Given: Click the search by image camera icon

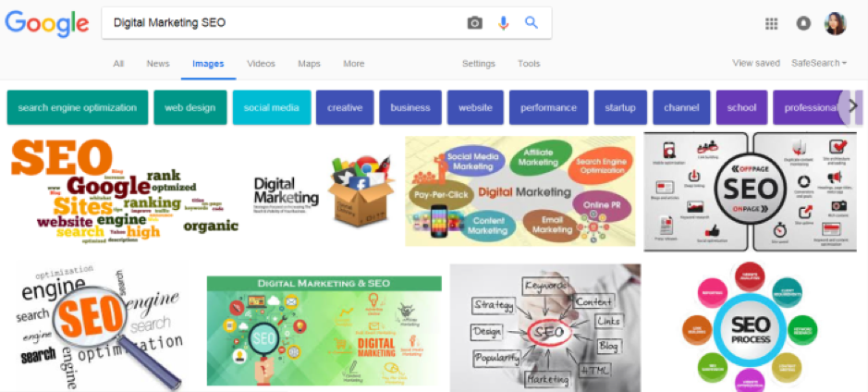Looking at the screenshot, I should pos(474,23).
